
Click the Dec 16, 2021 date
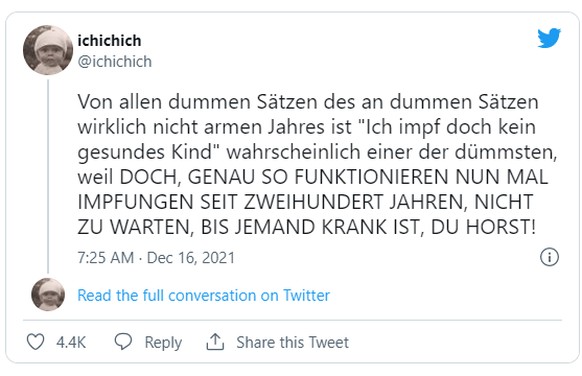click(x=191, y=258)
